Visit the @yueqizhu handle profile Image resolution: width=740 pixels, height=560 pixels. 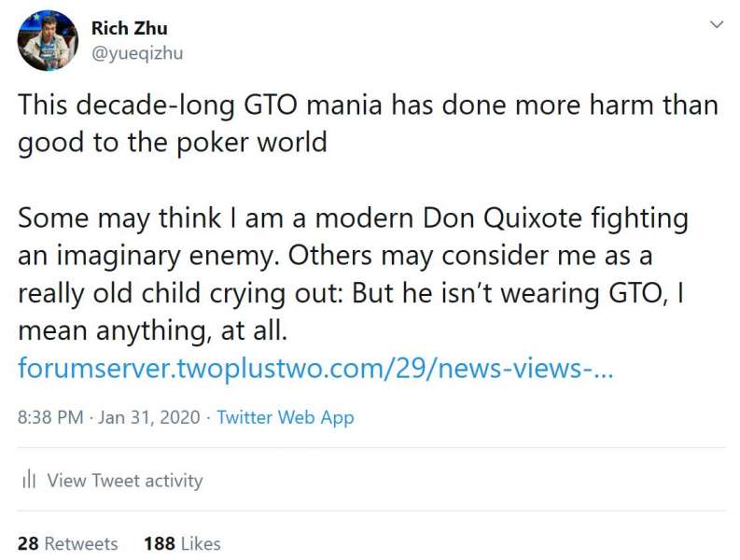coord(136,53)
